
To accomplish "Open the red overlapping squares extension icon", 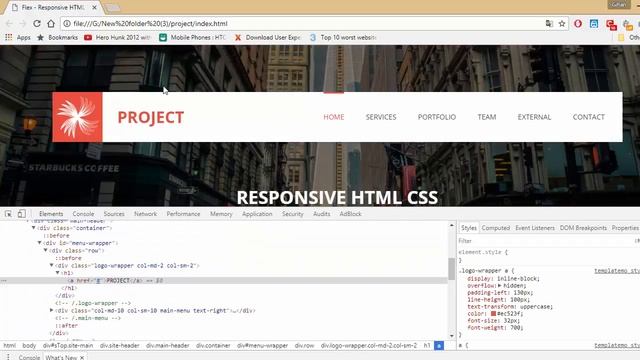I will pos(611,24).
